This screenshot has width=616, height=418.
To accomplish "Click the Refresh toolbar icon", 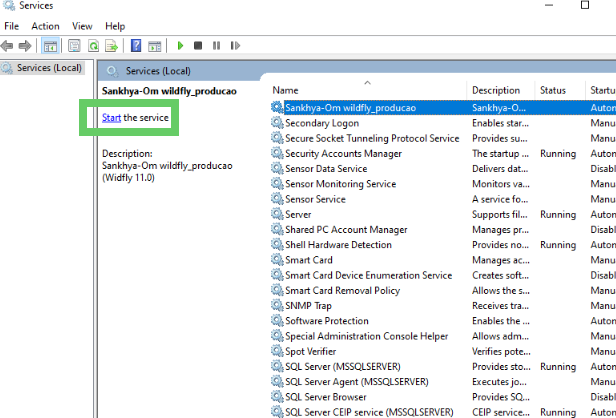I will coord(94,46).
